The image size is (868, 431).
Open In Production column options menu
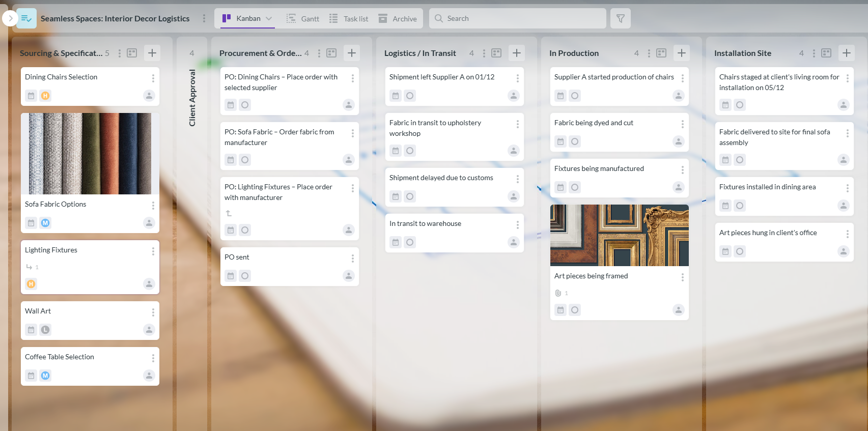coord(649,53)
